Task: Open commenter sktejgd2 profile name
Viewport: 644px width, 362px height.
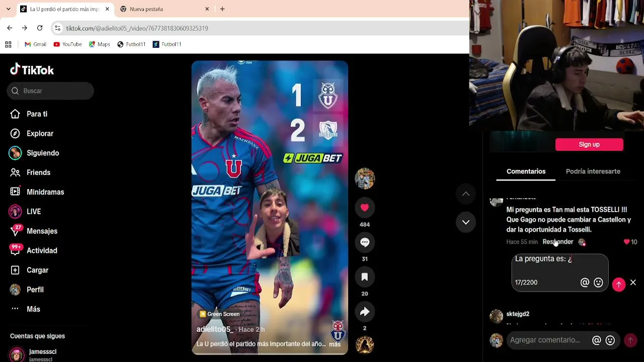Action: [518, 314]
